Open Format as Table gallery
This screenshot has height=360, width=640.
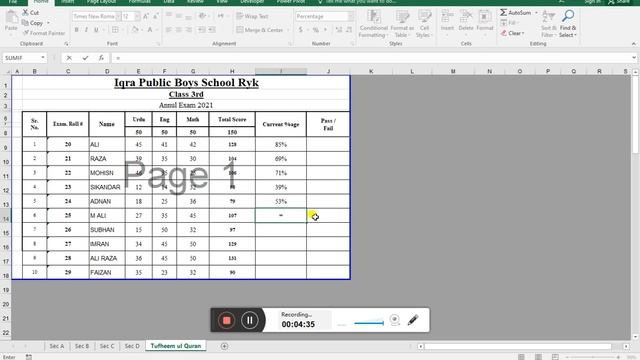click(402, 24)
